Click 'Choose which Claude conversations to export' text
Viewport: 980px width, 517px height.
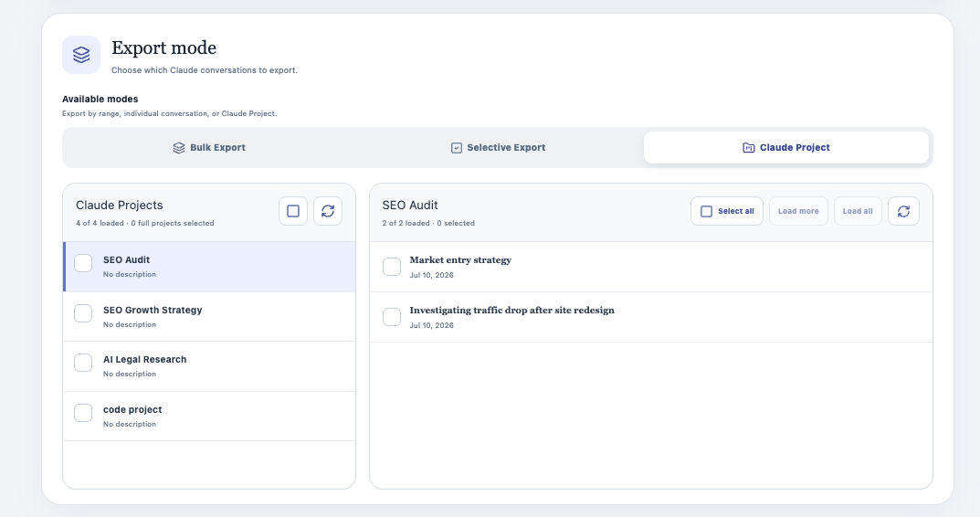pos(205,70)
